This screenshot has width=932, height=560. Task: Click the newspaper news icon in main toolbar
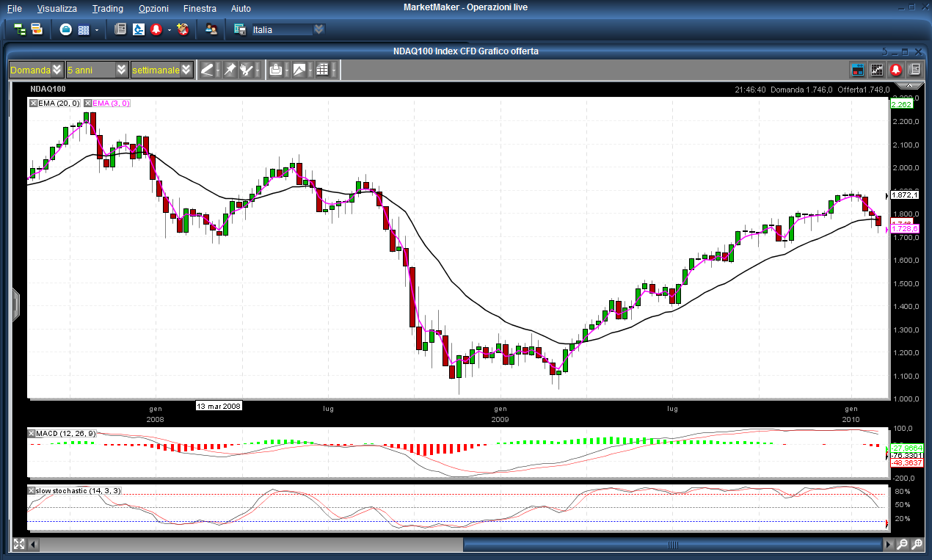[x=120, y=29]
